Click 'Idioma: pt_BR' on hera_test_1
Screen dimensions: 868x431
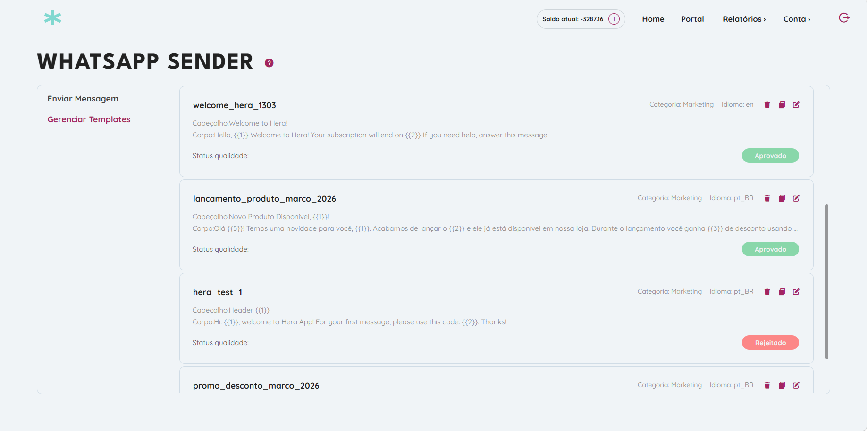732,291
